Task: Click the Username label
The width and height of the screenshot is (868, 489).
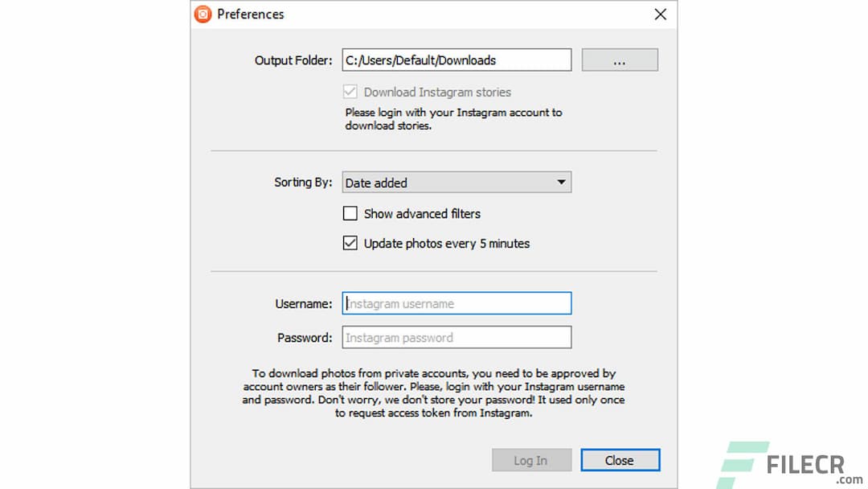Action: pyautogui.click(x=304, y=303)
